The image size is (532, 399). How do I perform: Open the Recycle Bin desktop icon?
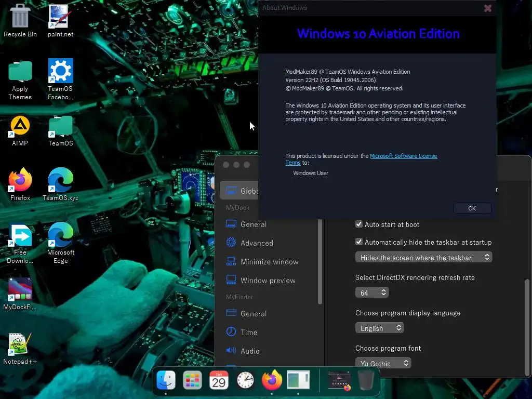(20, 20)
